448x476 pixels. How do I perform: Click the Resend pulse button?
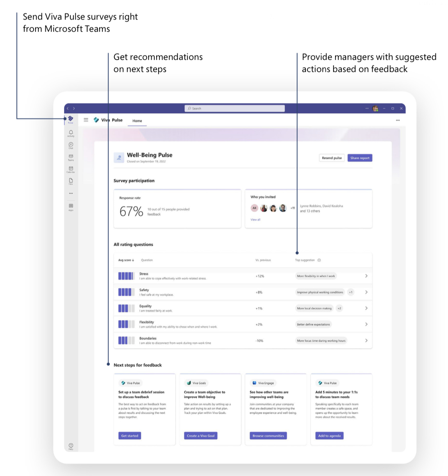(332, 158)
